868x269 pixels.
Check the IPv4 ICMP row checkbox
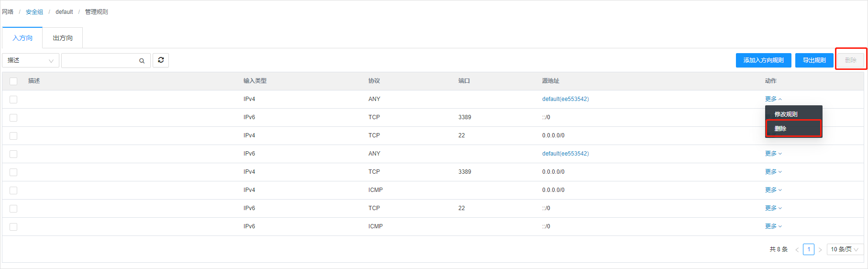(13, 191)
